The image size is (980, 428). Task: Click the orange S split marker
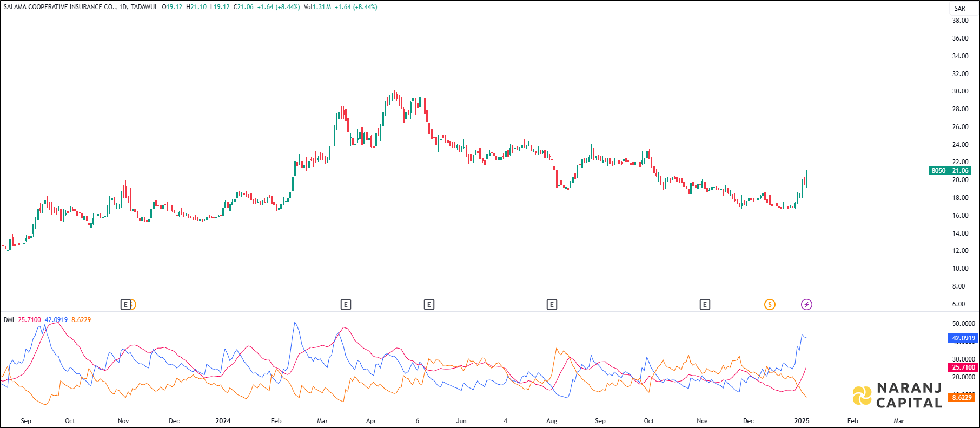point(770,305)
